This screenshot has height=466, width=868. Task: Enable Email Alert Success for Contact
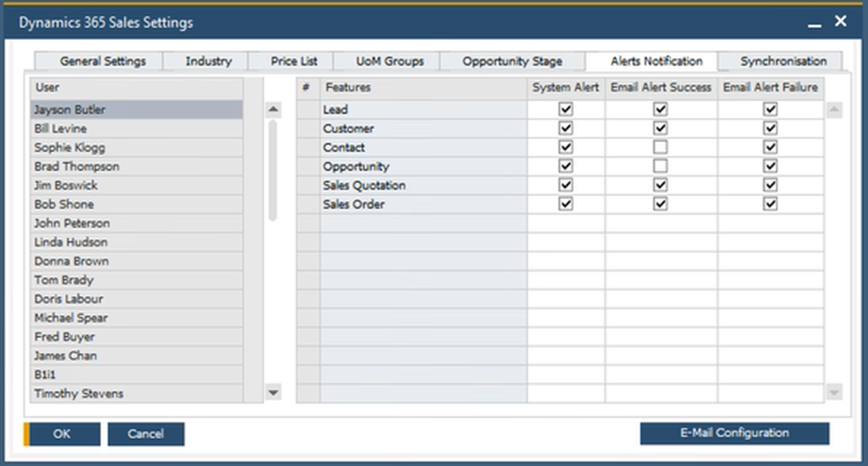661,148
